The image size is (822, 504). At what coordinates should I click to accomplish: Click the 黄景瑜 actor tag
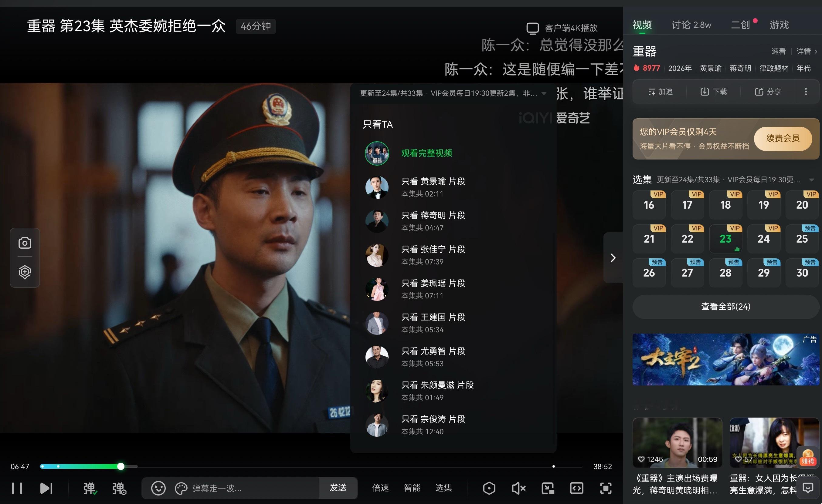[711, 68]
